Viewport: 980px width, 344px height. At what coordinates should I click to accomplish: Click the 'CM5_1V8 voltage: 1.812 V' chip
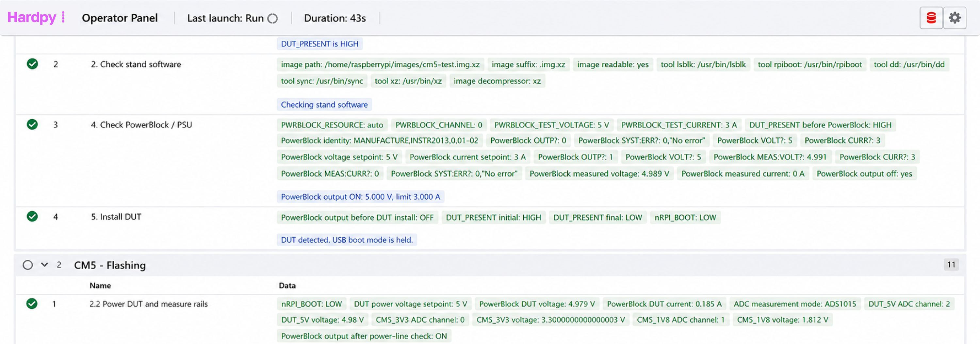tap(783, 320)
